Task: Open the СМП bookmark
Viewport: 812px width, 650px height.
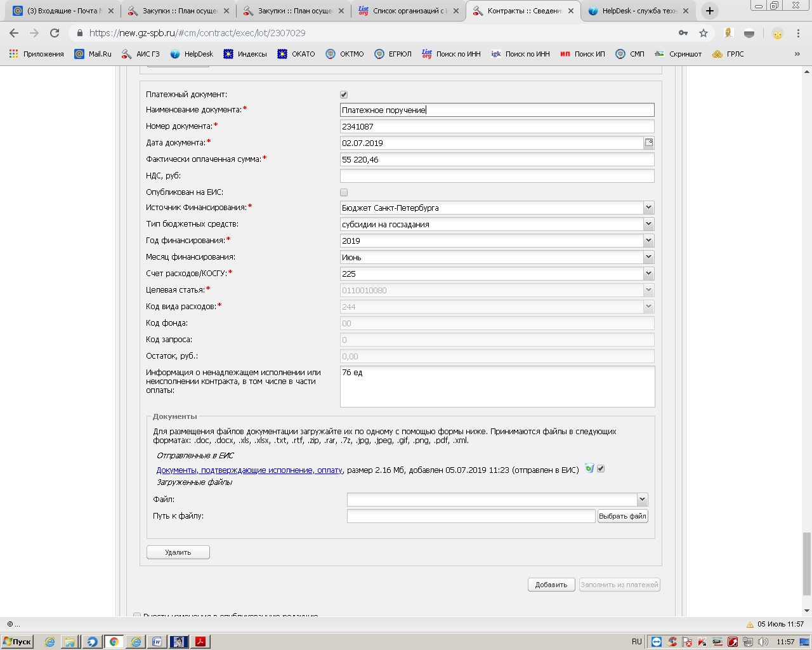Action: tap(630, 54)
